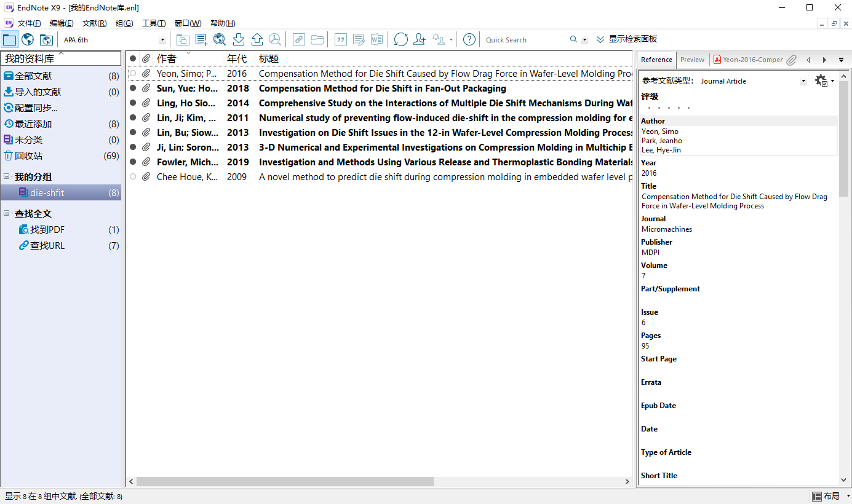
Task: Open Help question-mark icon
Action: coord(469,40)
